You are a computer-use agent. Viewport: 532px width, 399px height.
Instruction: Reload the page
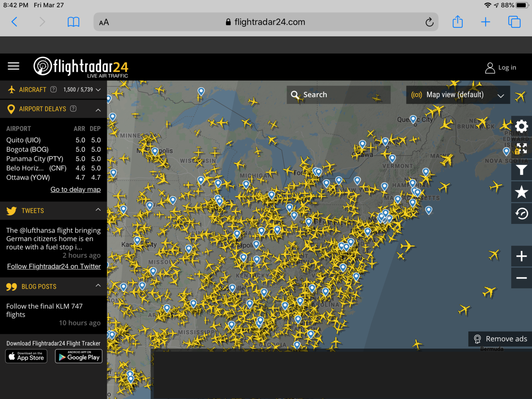429,22
